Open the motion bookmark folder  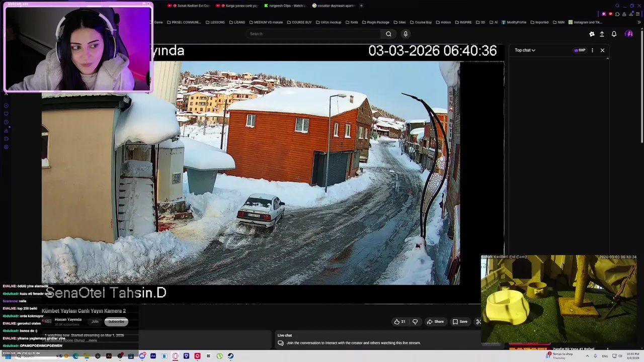(x=443, y=22)
